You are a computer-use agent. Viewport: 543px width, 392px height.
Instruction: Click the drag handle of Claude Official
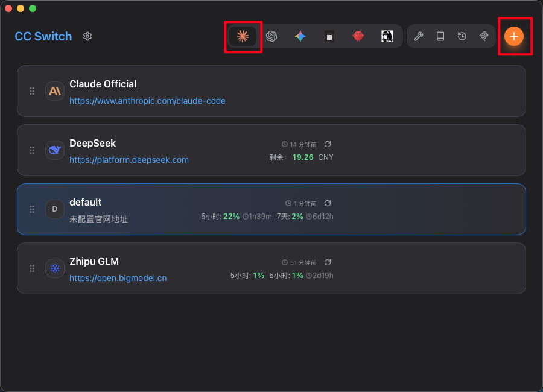(x=32, y=91)
